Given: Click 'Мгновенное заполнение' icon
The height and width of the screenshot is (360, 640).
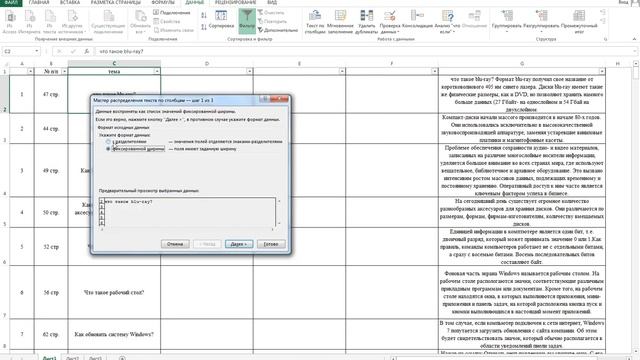Looking at the screenshot, I should pos(340,22).
